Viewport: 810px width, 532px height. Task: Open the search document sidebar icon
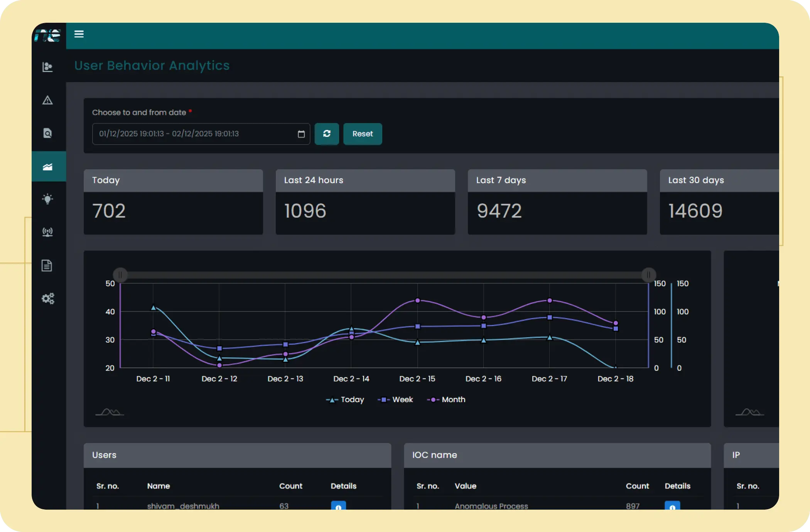pos(47,133)
